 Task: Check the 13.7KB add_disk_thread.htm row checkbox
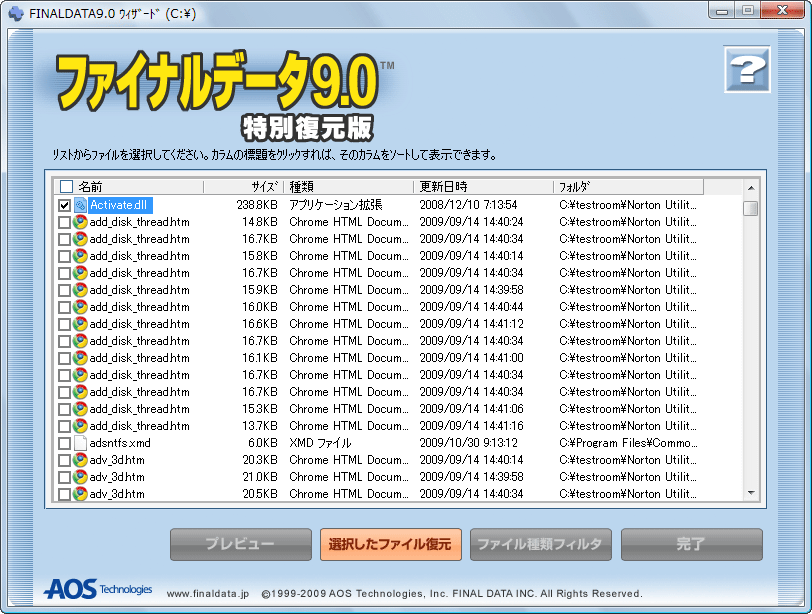click(64, 427)
